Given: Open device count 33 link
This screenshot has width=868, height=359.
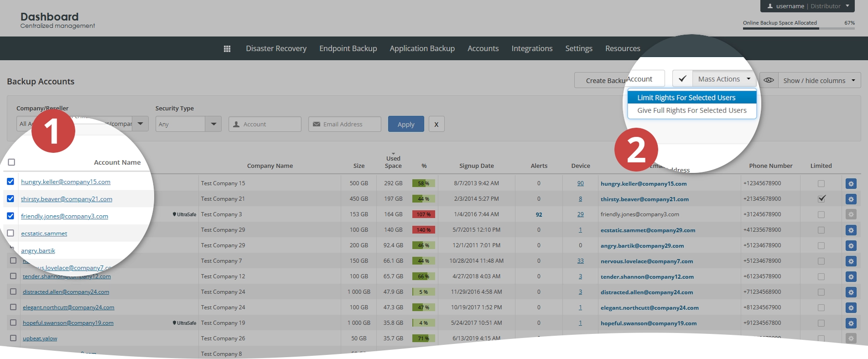Looking at the screenshot, I should coord(580,261).
